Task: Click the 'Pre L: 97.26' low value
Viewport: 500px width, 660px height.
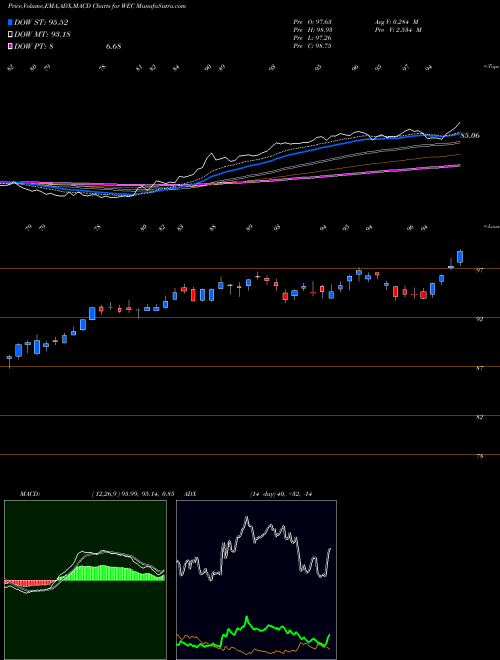Action: 312,38
